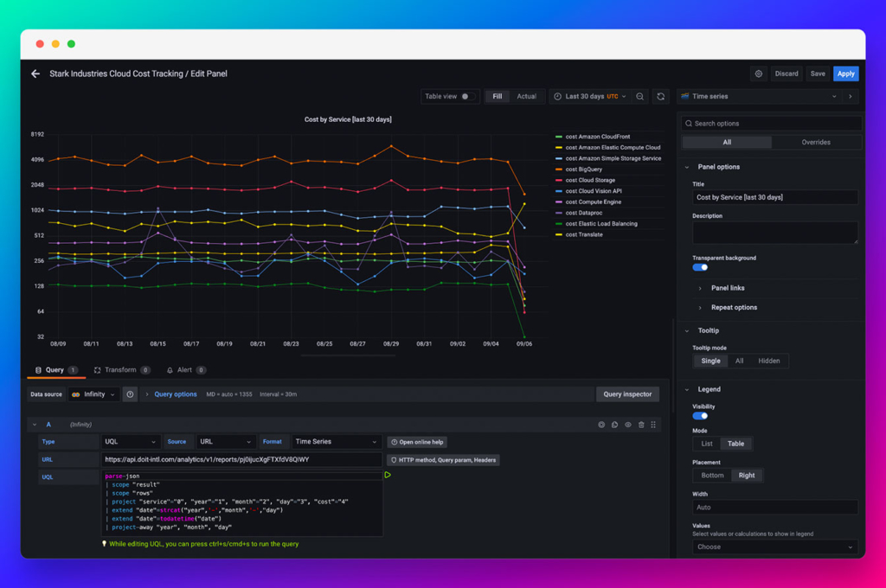This screenshot has height=588, width=886.
Task: Click the Apply button
Action: coord(846,74)
